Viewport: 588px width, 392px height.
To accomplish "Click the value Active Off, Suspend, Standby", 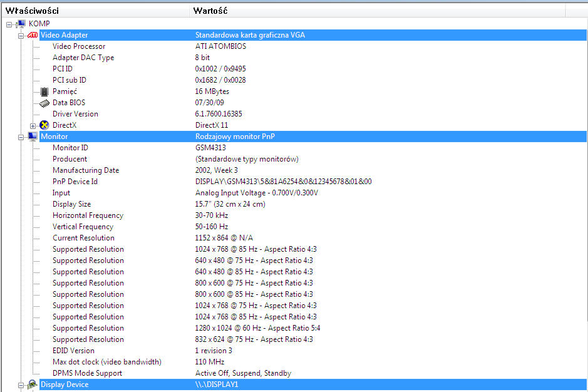I will pos(243,373).
